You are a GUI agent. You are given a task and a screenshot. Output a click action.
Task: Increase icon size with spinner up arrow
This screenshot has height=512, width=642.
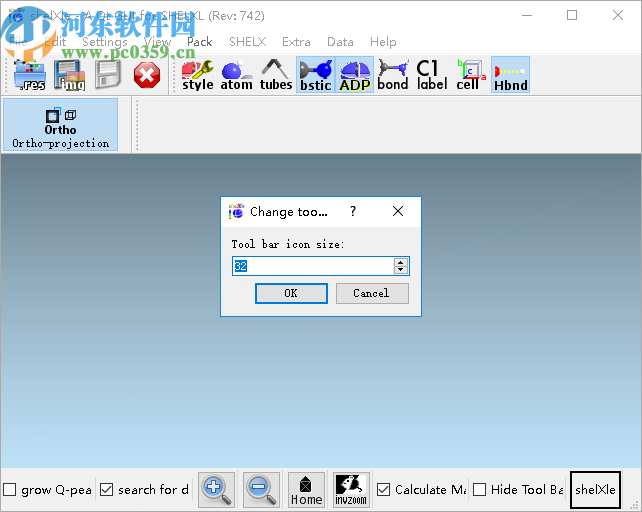coord(401,262)
